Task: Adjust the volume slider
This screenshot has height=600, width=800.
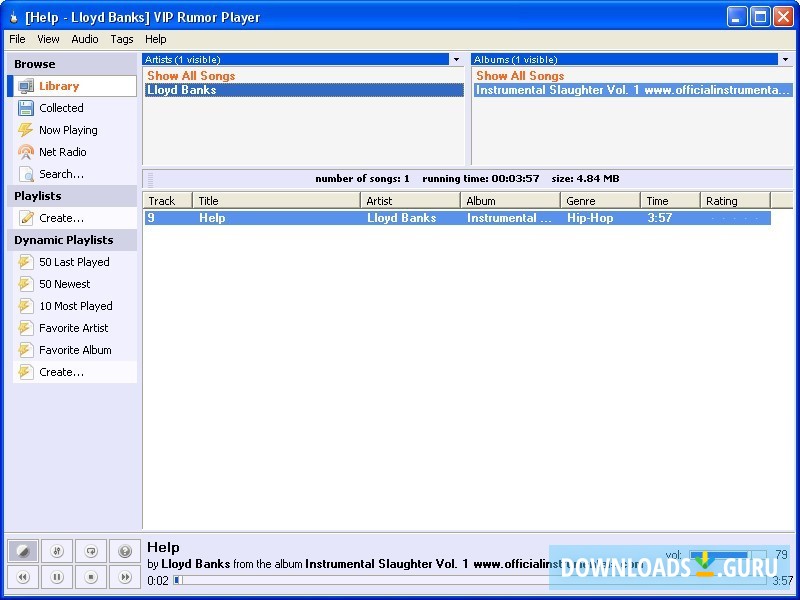Action: (x=728, y=555)
